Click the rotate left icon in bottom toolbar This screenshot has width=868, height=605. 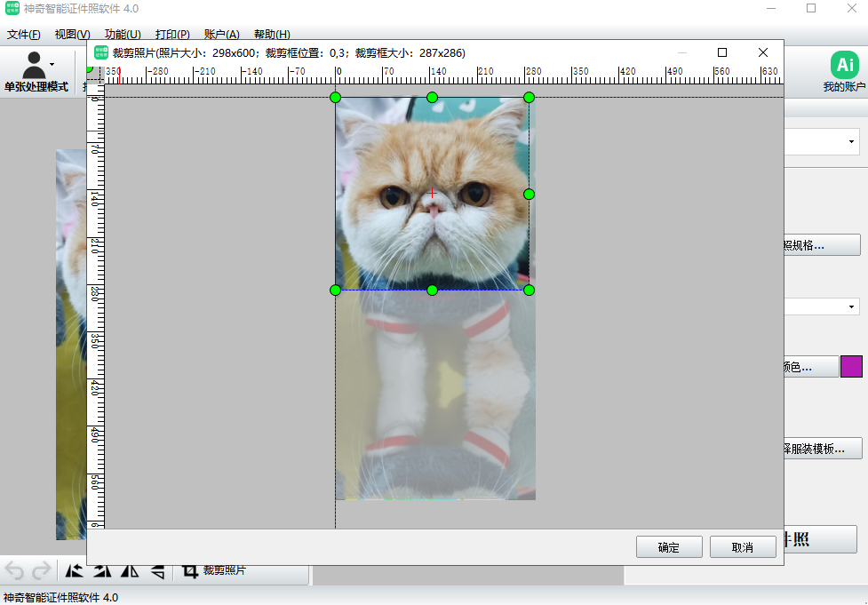[75, 571]
